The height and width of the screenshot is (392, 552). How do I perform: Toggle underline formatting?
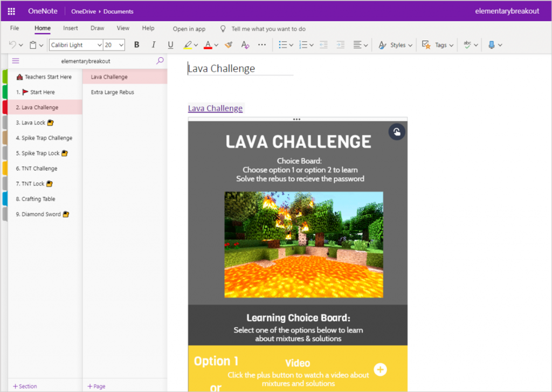click(x=171, y=45)
